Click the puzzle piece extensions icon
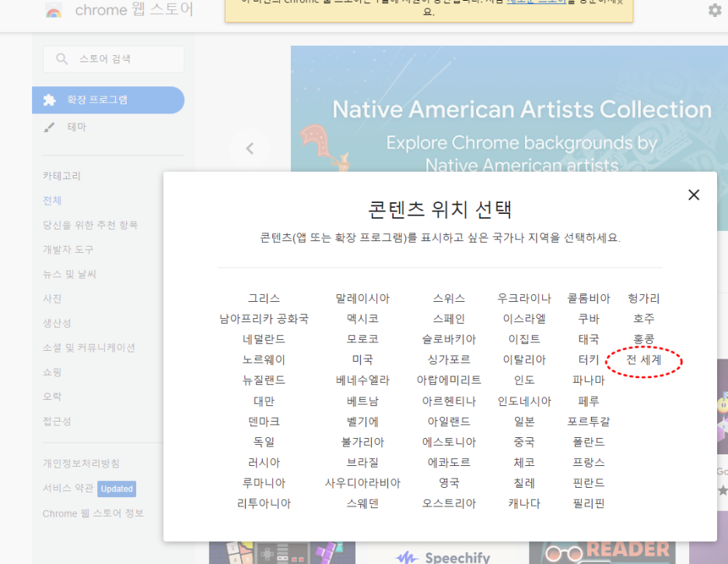 [x=49, y=100]
